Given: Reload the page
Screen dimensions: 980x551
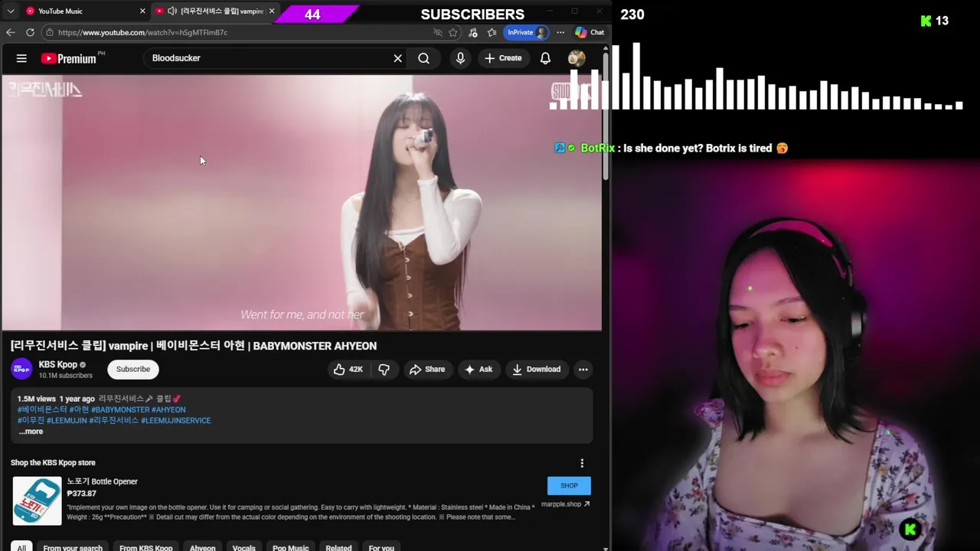Looking at the screenshot, I should click(x=30, y=32).
